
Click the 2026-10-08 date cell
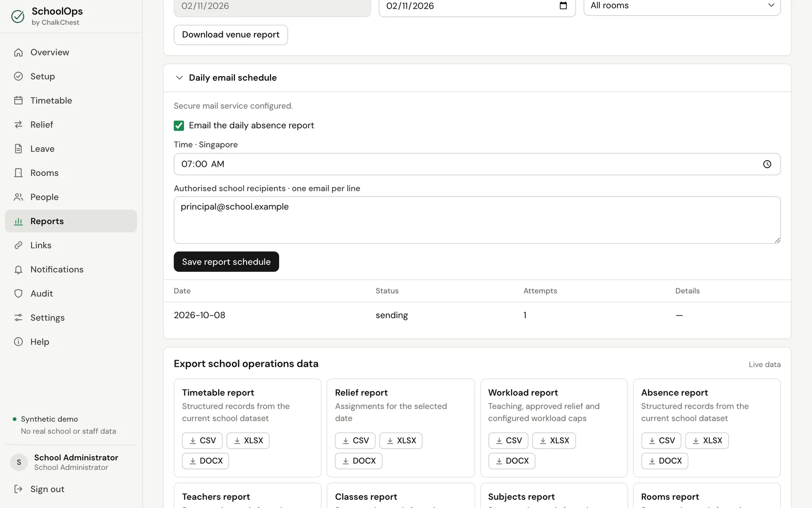click(x=199, y=315)
